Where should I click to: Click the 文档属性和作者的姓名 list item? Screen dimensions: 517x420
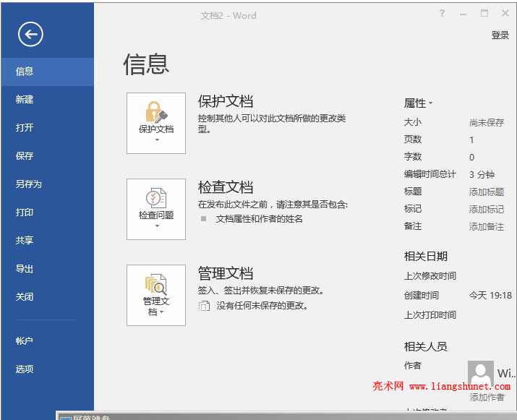click(259, 219)
